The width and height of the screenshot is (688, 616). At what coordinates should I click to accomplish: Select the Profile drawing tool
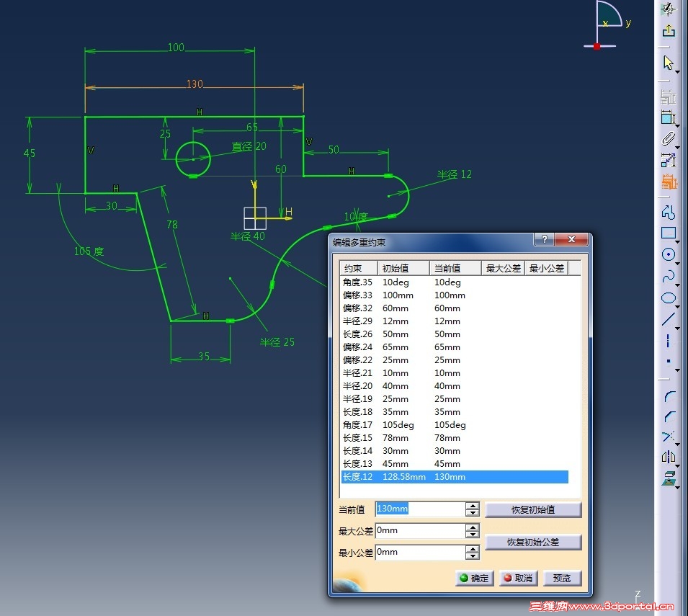tap(669, 213)
